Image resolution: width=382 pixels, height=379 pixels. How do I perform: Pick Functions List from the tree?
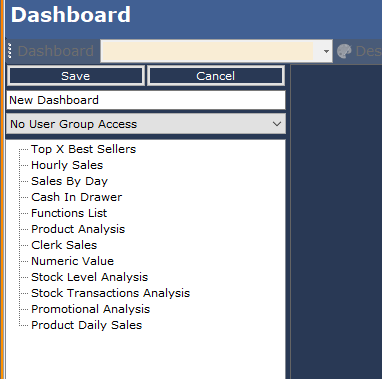point(69,213)
